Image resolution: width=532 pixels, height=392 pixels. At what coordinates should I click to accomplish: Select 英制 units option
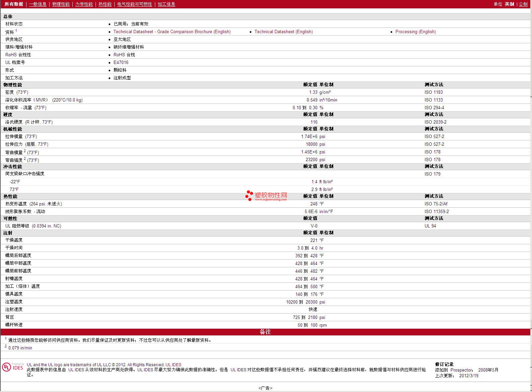[509, 4]
